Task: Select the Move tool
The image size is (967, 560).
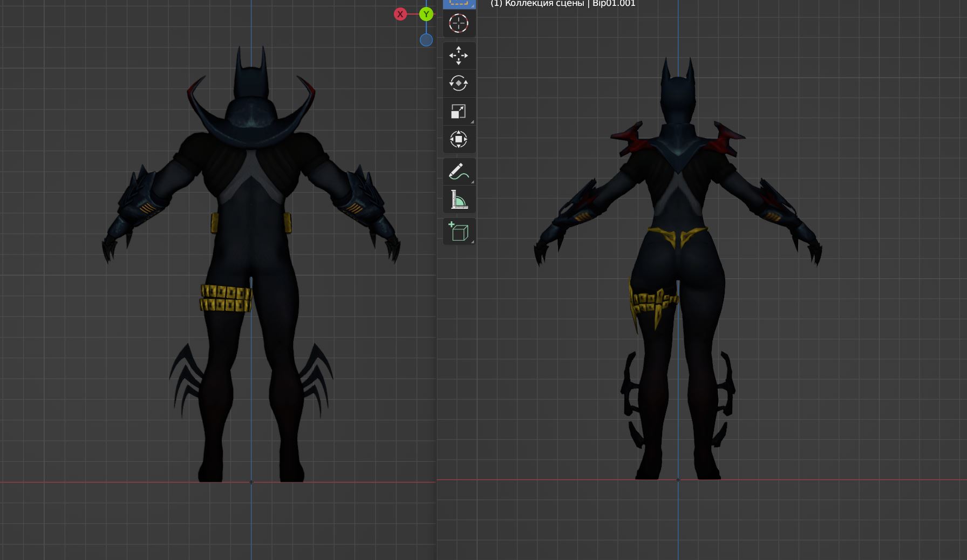Action: tap(459, 56)
